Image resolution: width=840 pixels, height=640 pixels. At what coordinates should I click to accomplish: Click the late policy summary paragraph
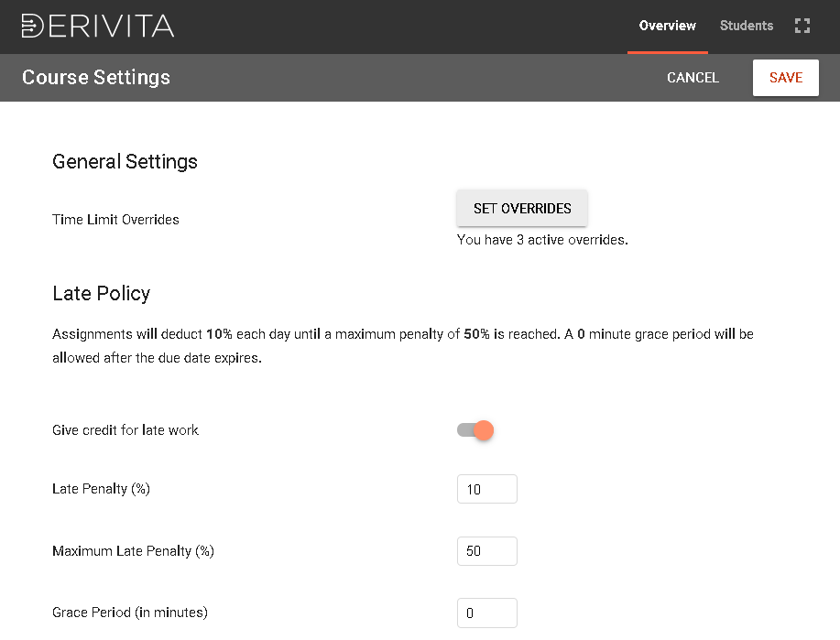click(x=403, y=346)
